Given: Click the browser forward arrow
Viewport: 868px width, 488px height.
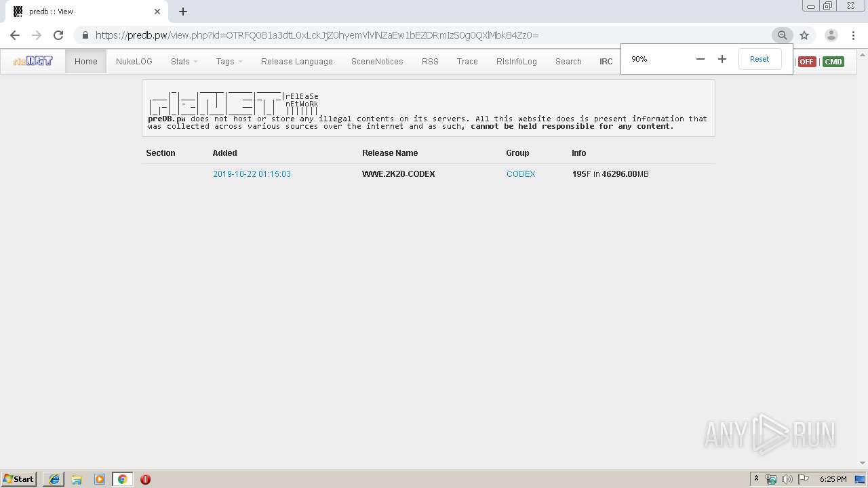Looking at the screenshot, I should pyautogui.click(x=37, y=35).
